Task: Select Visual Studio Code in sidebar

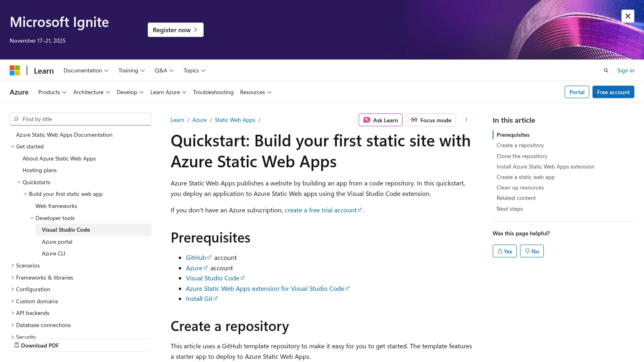Action: [x=93, y=230]
